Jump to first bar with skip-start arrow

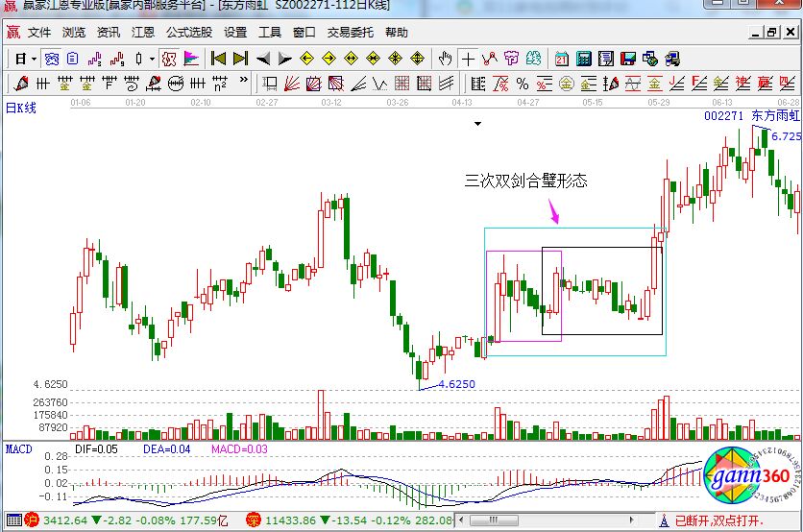click(x=219, y=59)
